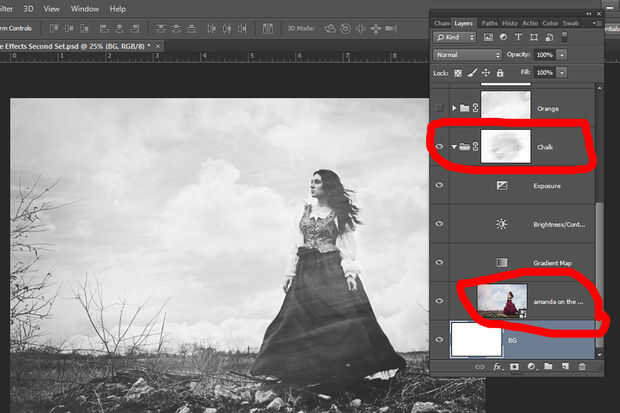Click the Fill 100% field

coord(545,72)
